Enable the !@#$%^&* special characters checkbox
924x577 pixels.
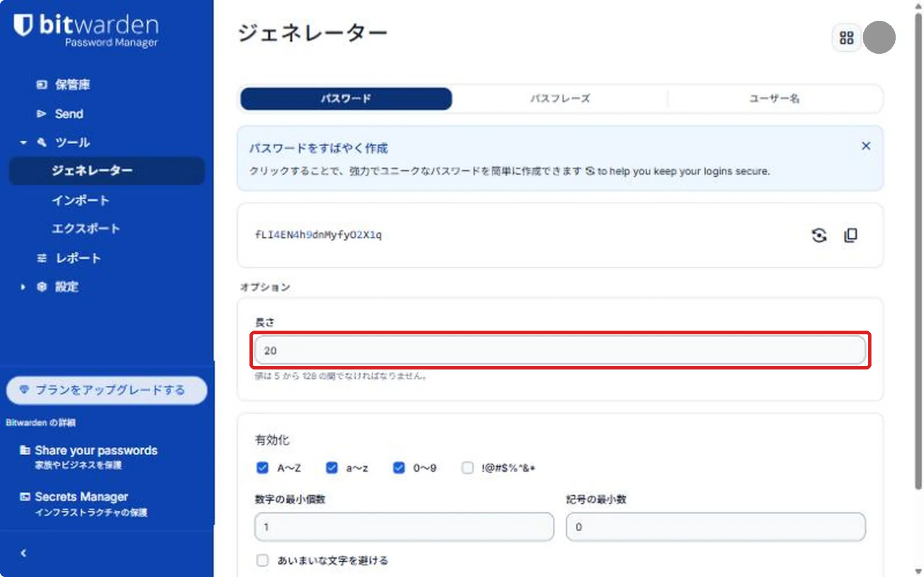click(467, 468)
